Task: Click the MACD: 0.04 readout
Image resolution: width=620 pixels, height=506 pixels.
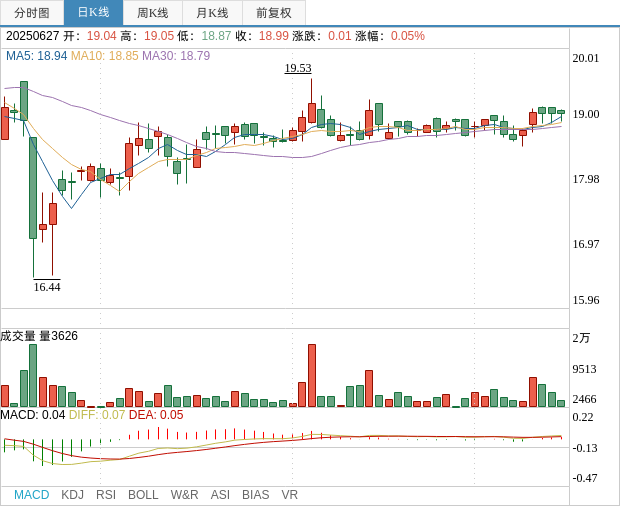Action: (x=32, y=415)
